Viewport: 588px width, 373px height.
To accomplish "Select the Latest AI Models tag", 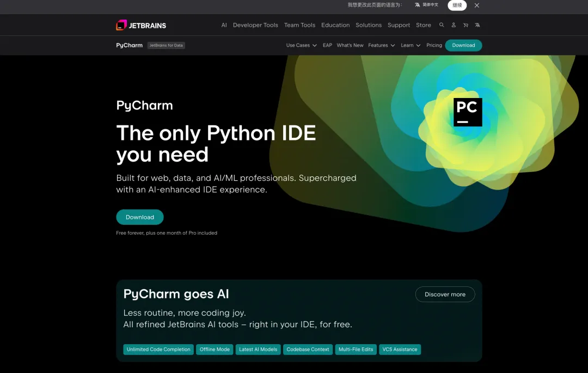I will point(258,350).
